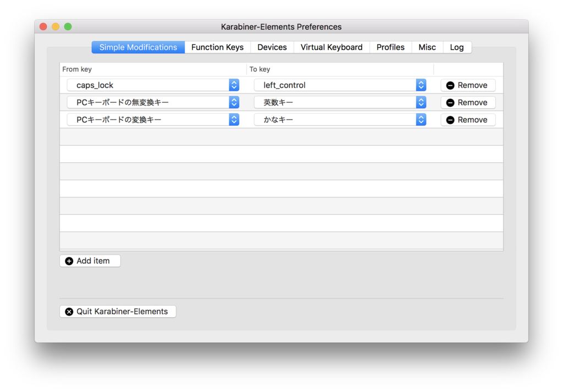Open the 英数キー to-key dropdown
Screen dimensions: 563x392
[x=340, y=102]
